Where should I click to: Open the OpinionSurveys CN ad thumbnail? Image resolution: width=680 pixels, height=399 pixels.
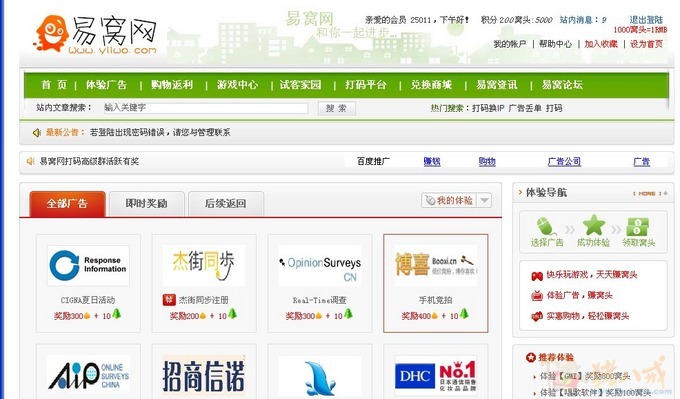[x=320, y=265]
